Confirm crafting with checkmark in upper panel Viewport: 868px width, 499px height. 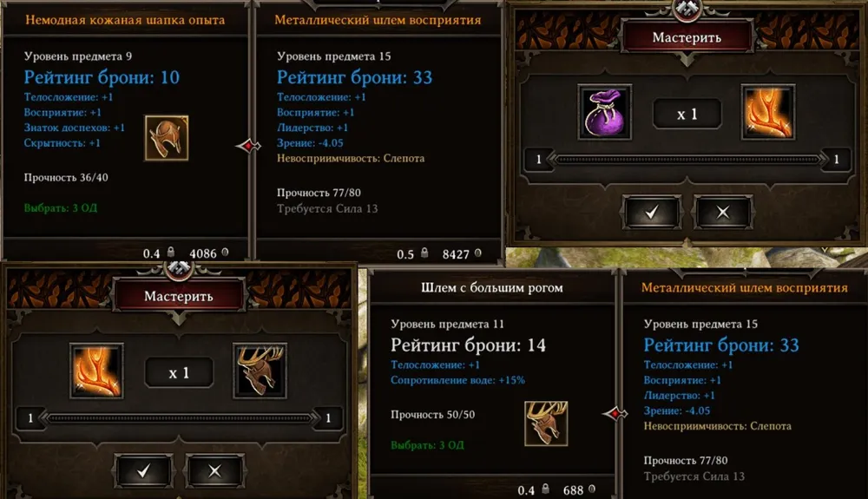pos(652,212)
